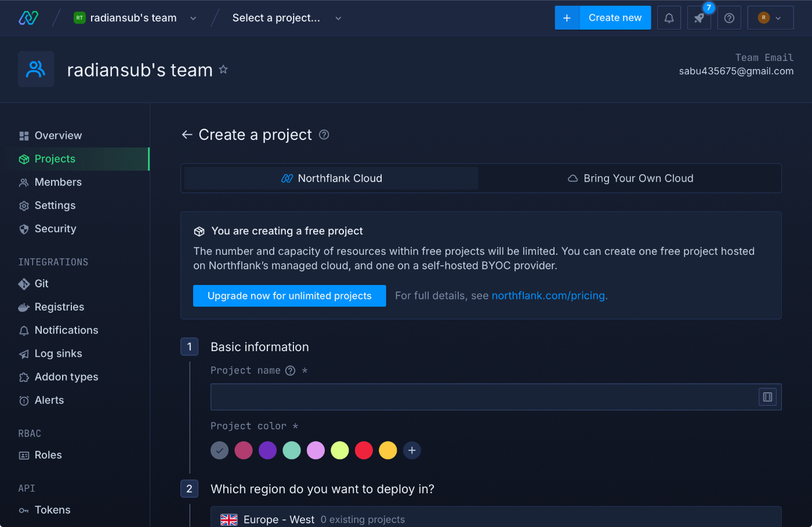Open help icon next to Create a project
The width and height of the screenshot is (812, 527).
324,135
